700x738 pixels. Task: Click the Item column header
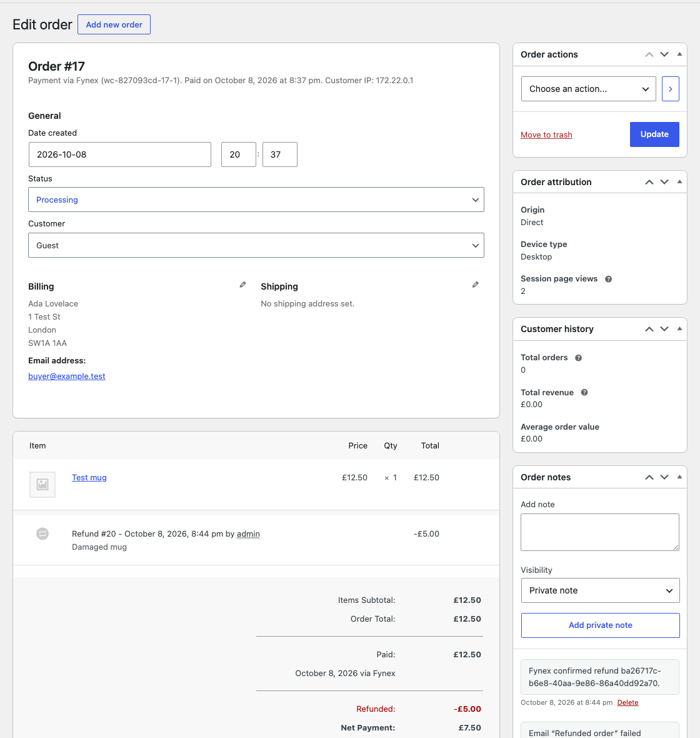pyautogui.click(x=37, y=446)
